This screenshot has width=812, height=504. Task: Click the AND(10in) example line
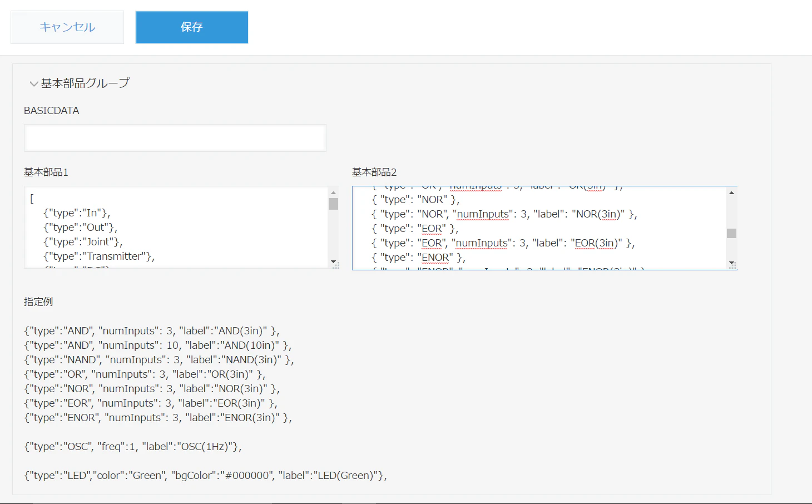(x=158, y=345)
